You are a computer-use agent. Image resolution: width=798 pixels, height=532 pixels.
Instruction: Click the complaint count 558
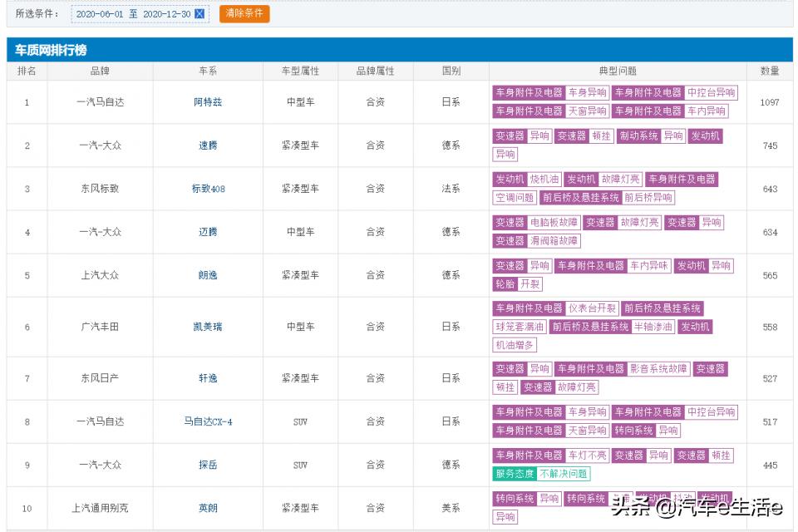point(770,327)
